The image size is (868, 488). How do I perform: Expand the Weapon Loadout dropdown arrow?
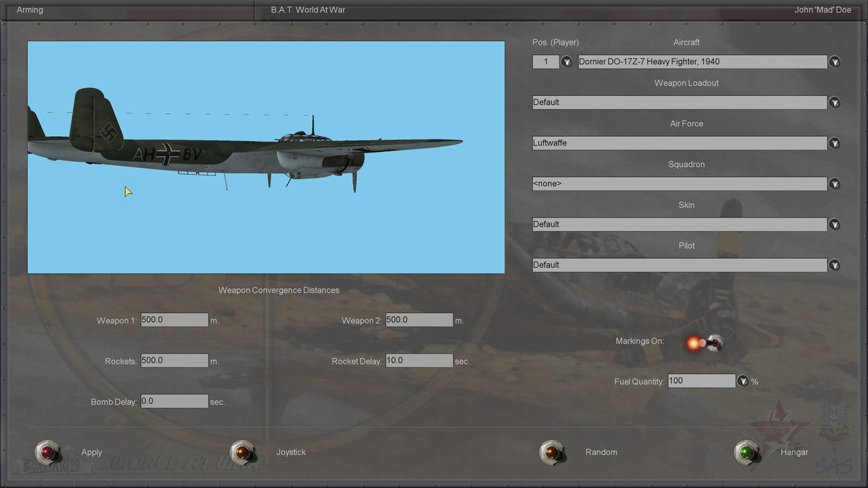tap(835, 102)
